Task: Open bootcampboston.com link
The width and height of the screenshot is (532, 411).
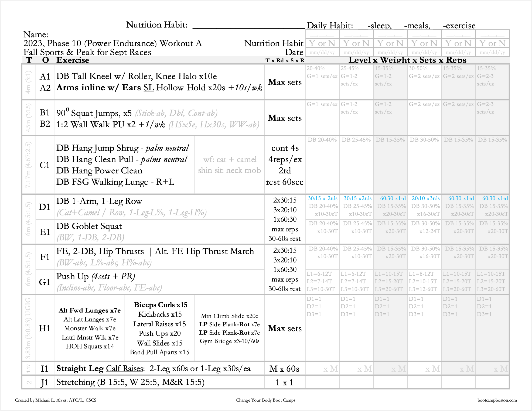Action: click(x=497, y=400)
